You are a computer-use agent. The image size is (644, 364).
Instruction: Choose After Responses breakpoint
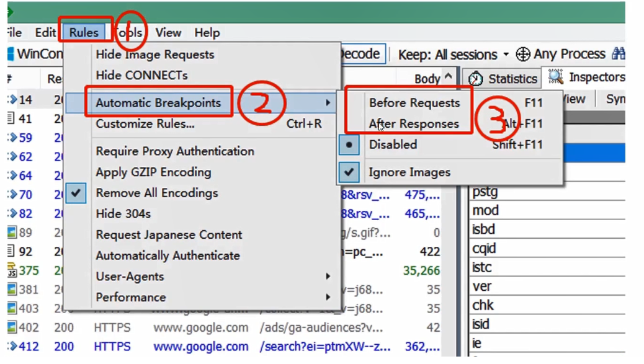[x=450, y=123]
